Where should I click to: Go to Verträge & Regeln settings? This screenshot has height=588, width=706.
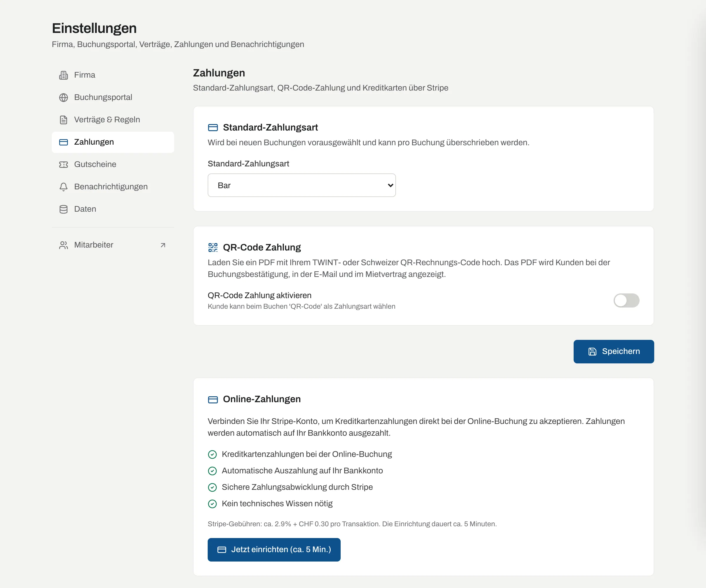point(113,120)
